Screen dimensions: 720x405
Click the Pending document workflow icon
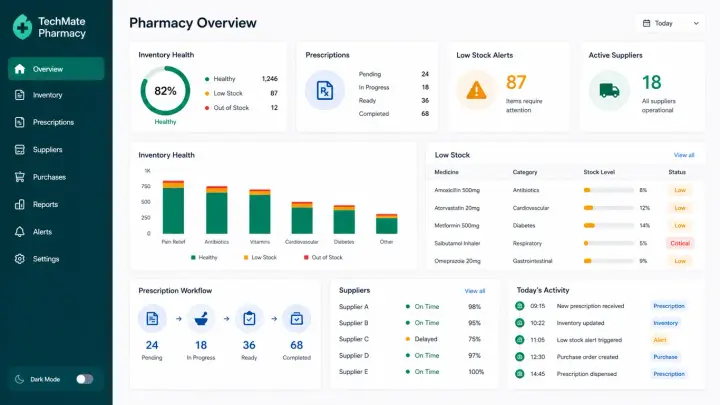[152, 318]
